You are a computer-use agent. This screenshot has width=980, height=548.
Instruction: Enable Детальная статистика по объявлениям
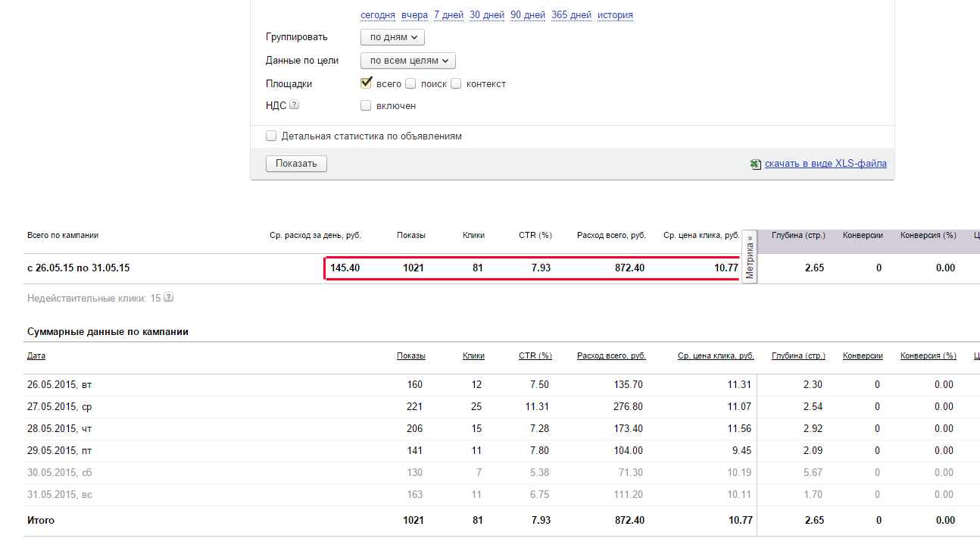click(271, 136)
